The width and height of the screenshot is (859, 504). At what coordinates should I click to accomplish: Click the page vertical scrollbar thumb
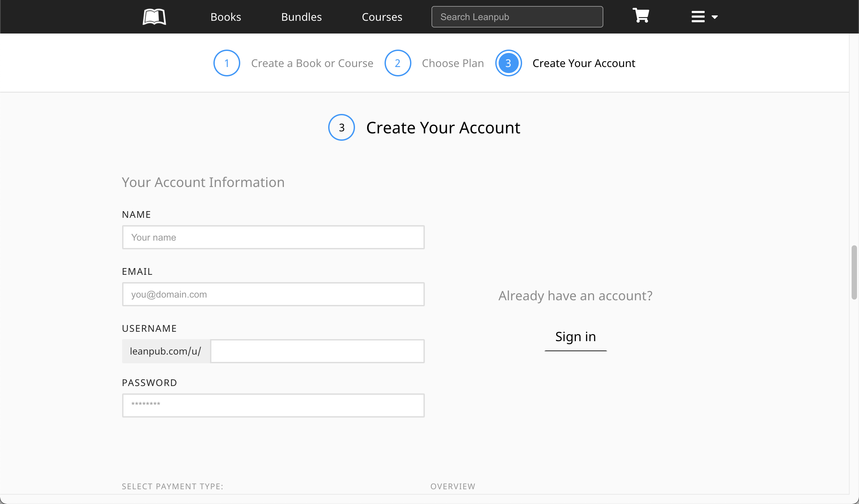pos(854,272)
